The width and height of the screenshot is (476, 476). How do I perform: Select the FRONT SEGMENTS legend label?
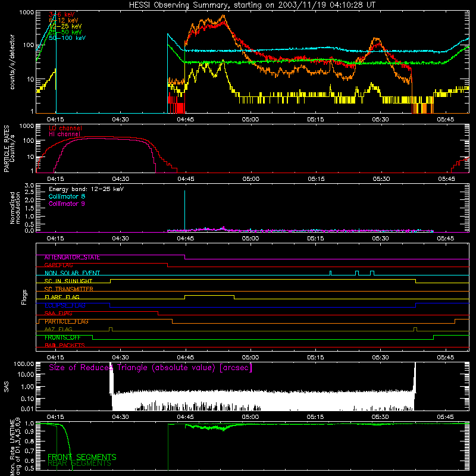pyautogui.click(x=82, y=457)
